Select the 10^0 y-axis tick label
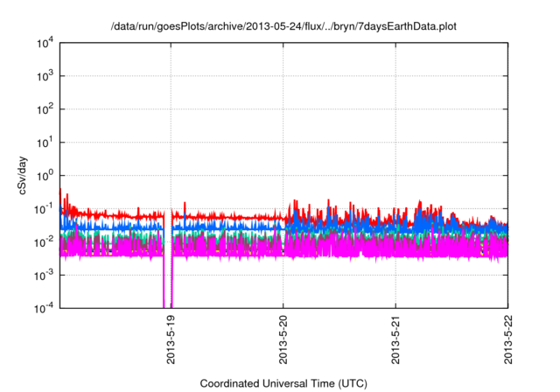The image size is (560, 392). pyautogui.click(x=45, y=176)
